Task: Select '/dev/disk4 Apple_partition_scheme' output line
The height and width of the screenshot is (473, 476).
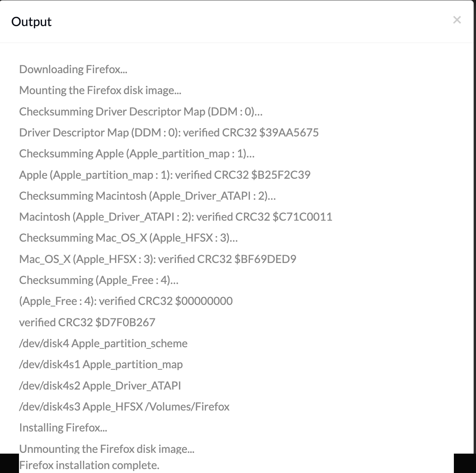Action: click(103, 343)
